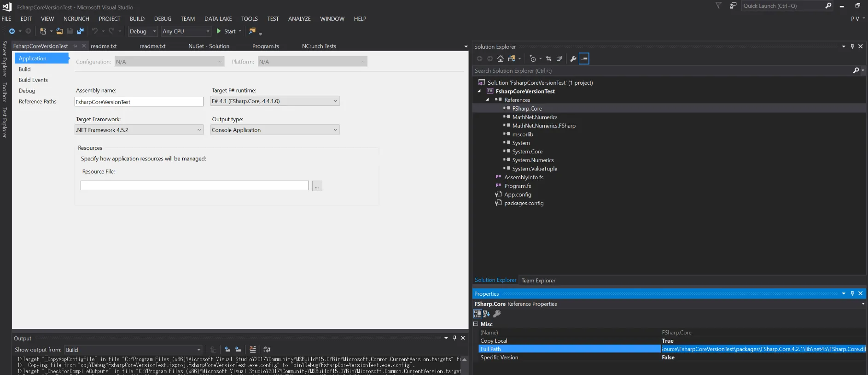Collapse the Misc category in Properties
The height and width of the screenshot is (375, 868).
coord(476,324)
